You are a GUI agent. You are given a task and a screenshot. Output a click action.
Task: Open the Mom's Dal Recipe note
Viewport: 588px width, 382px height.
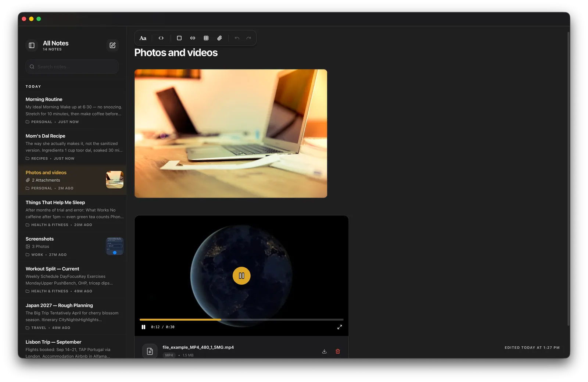[x=72, y=147]
